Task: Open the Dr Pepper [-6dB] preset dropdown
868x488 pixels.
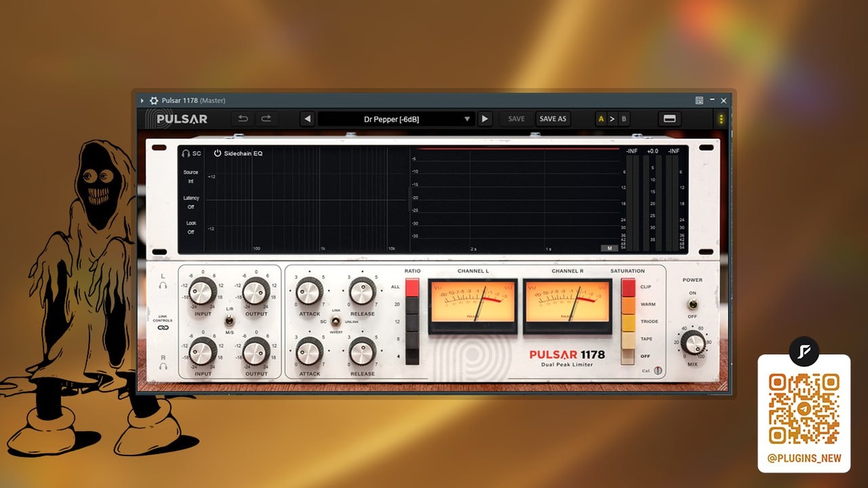Action: click(x=396, y=119)
